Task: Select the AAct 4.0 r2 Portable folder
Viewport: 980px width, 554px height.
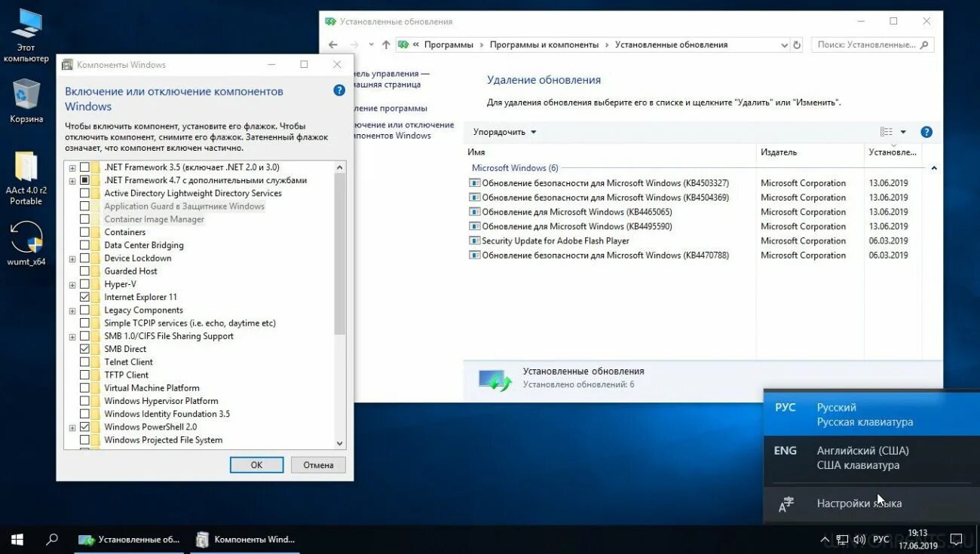Action: click(26, 179)
